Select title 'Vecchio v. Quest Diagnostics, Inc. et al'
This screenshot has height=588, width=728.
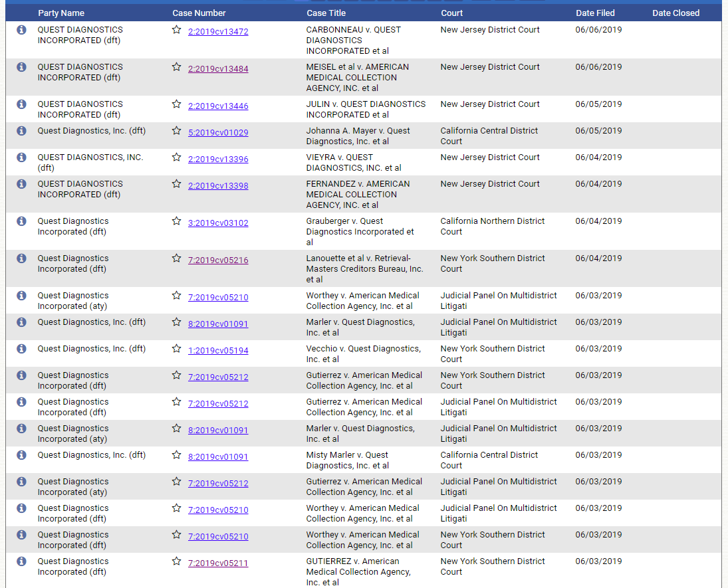[x=364, y=353]
